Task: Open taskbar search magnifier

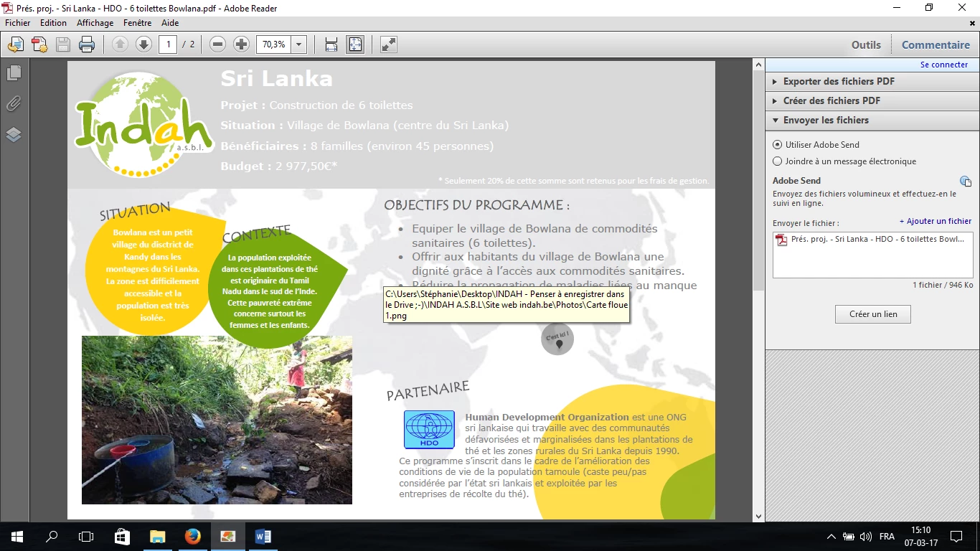Action: [52, 537]
